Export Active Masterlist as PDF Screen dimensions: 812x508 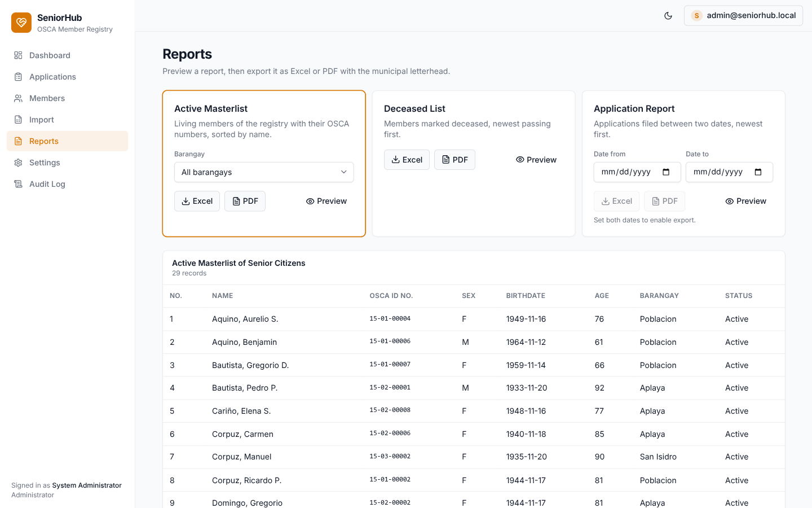coord(245,201)
